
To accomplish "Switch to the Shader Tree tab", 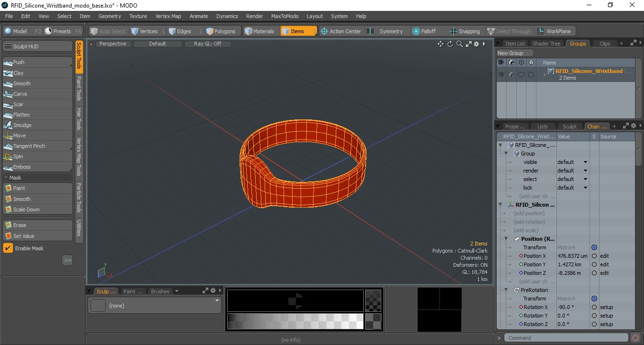I will pyautogui.click(x=546, y=44).
